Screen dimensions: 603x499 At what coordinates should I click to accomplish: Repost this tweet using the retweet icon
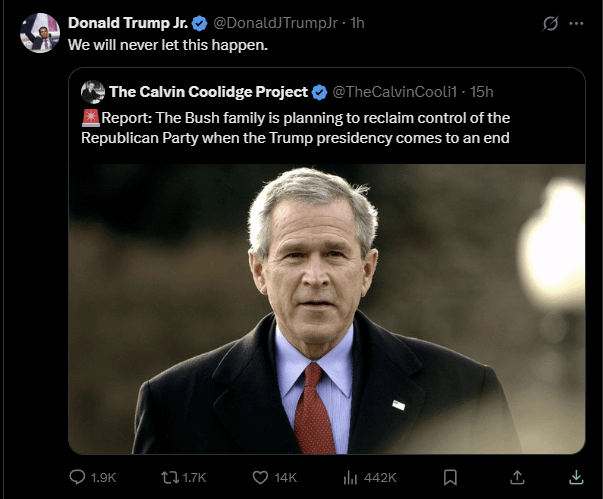point(166,478)
